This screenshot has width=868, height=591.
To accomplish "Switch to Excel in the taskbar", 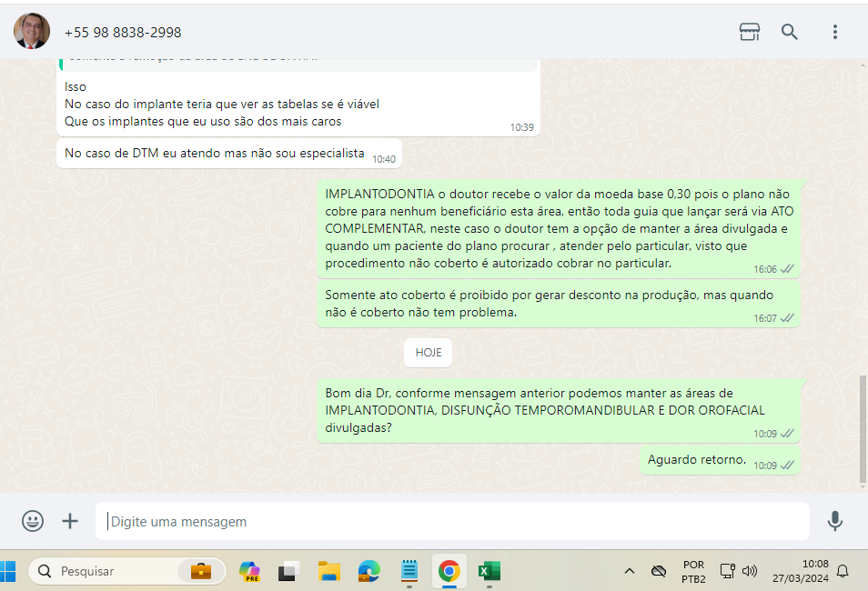I will (x=489, y=571).
